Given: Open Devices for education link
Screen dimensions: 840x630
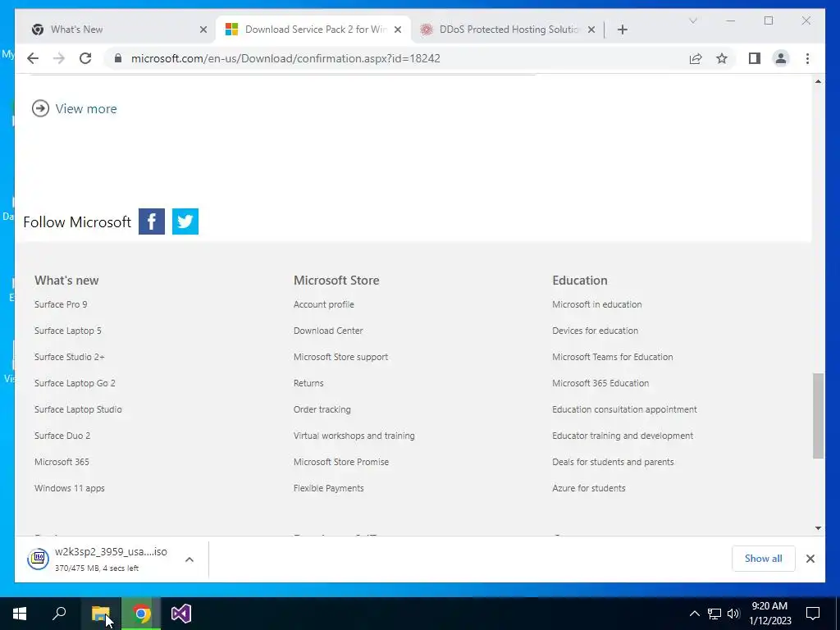Looking at the screenshot, I should click(x=596, y=331).
